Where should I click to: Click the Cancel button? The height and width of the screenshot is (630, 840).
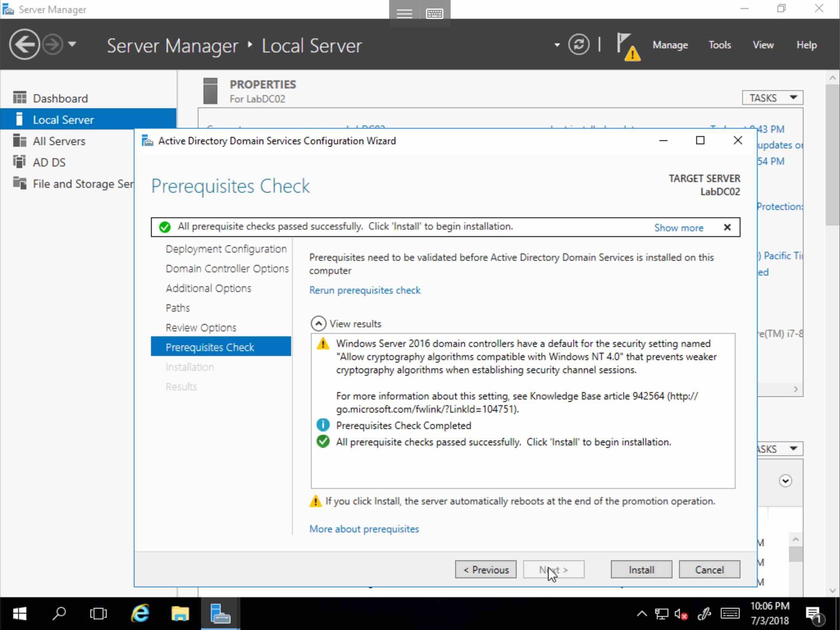pyautogui.click(x=709, y=569)
